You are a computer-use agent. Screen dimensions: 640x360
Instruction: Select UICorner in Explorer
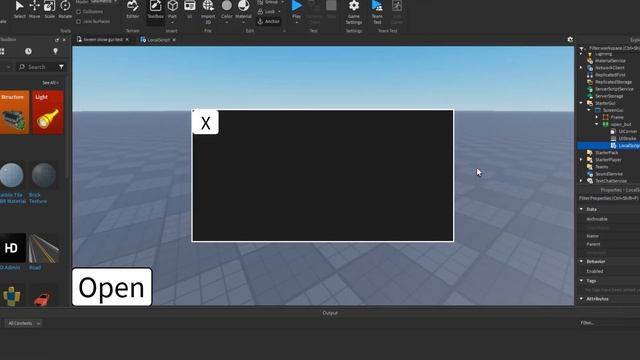pos(624,131)
